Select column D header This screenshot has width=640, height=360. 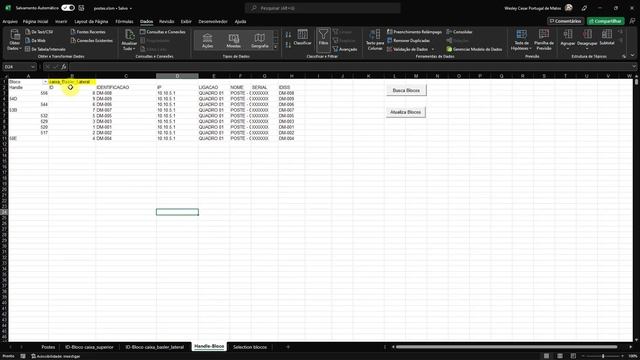[177, 76]
